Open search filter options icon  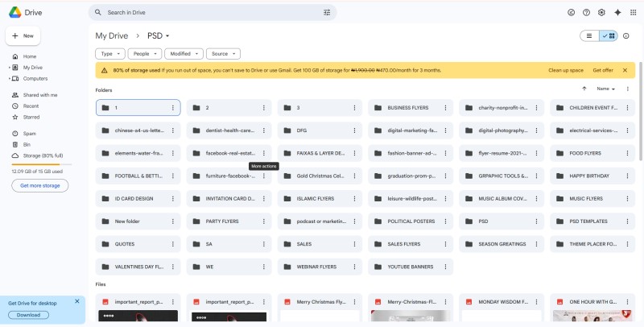coord(327,12)
